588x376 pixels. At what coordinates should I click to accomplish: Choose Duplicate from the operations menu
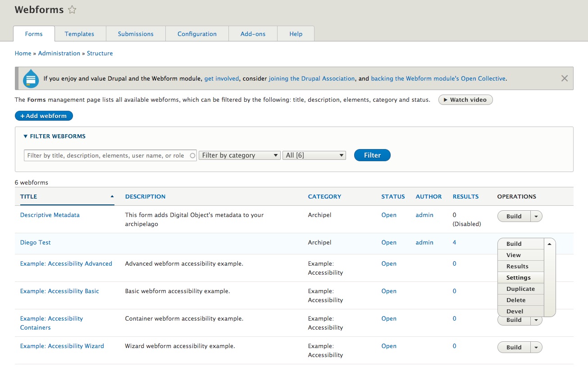(520, 289)
